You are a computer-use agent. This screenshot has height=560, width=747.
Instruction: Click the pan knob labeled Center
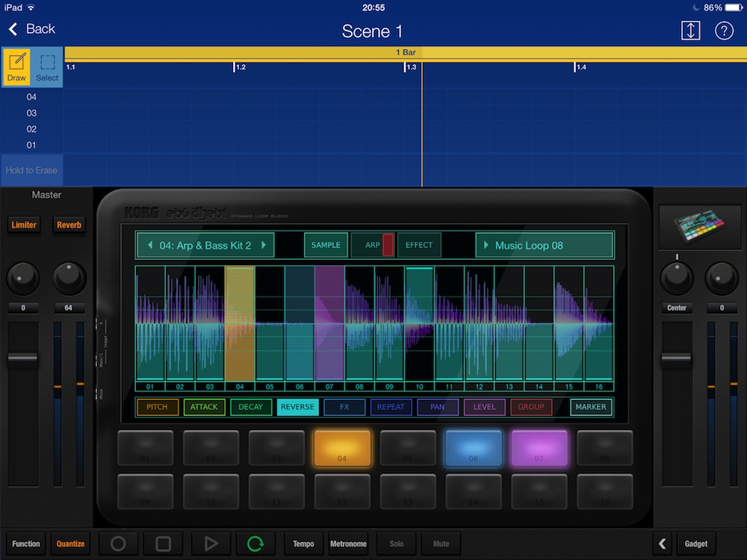tap(677, 279)
